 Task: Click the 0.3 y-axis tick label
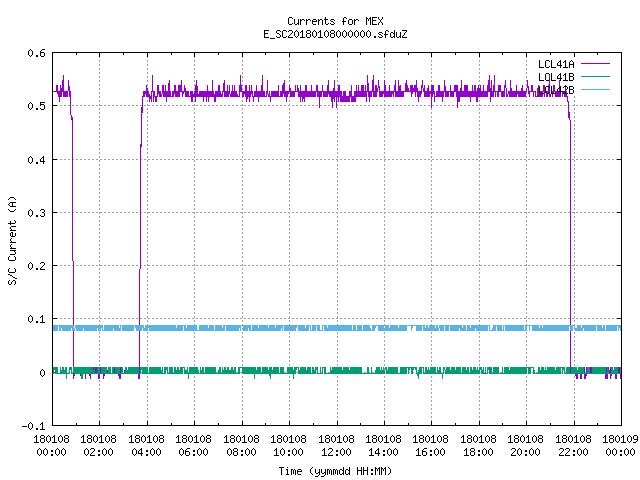[x=36, y=213]
